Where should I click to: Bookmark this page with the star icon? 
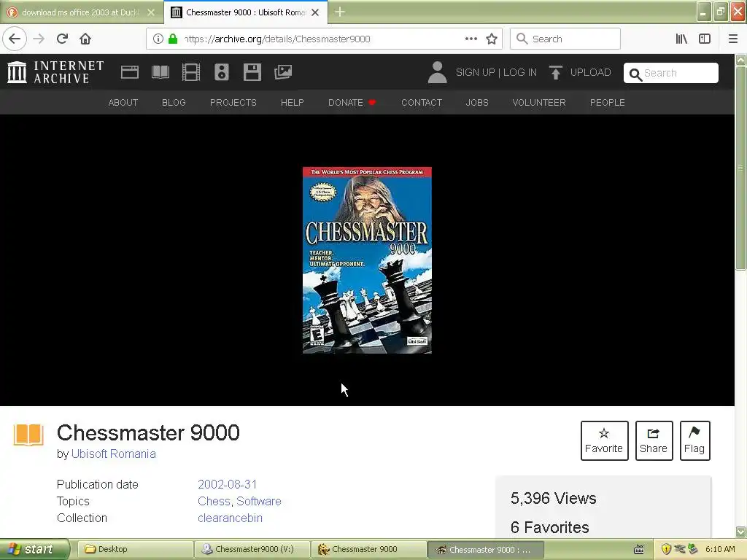click(492, 39)
